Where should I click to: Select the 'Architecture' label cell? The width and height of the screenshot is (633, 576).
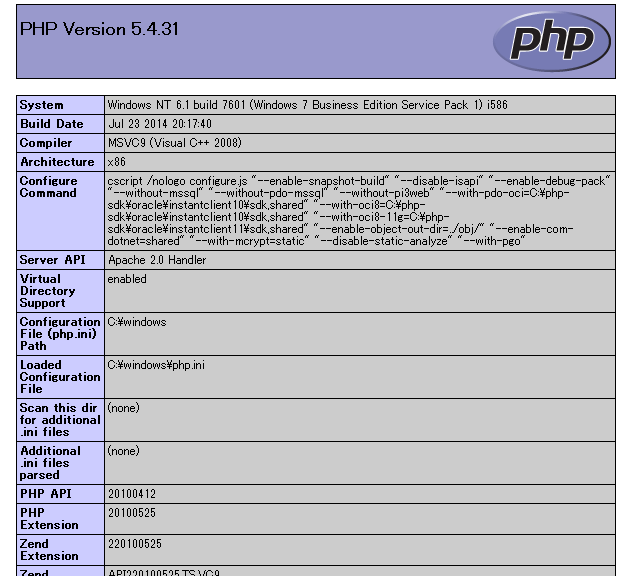[61, 162]
